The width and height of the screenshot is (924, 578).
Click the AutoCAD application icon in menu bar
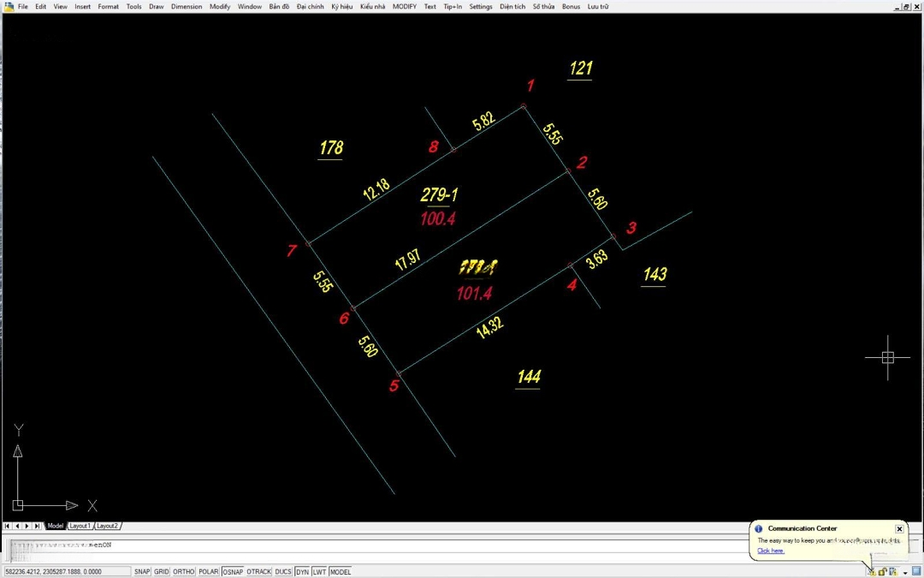click(x=9, y=6)
